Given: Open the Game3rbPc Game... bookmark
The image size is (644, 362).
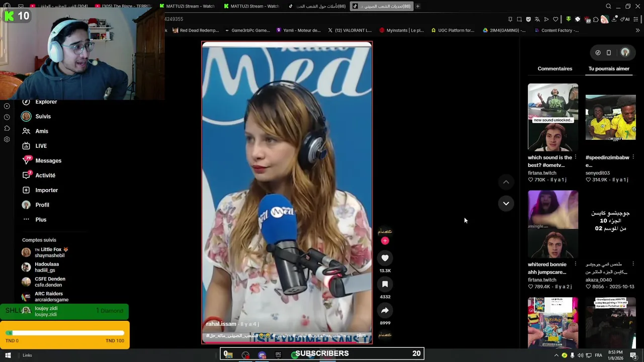Looking at the screenshot, I should coord(247,30).
